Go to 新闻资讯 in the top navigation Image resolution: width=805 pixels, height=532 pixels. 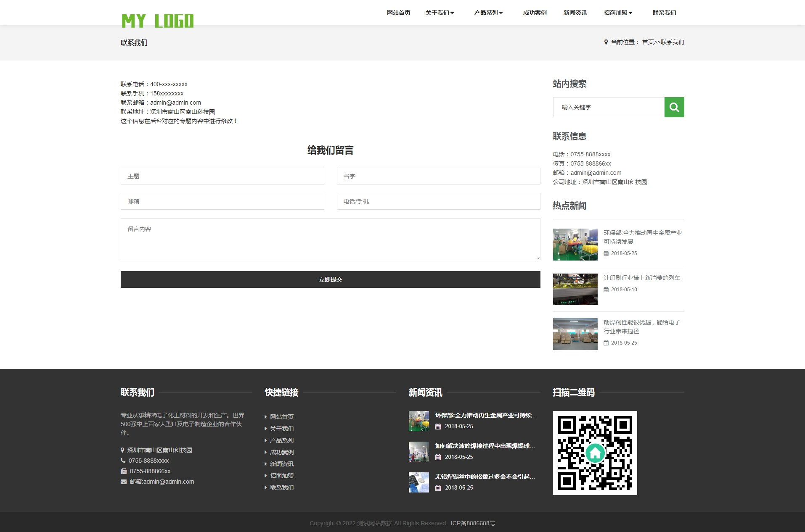[x=575, y=13]
